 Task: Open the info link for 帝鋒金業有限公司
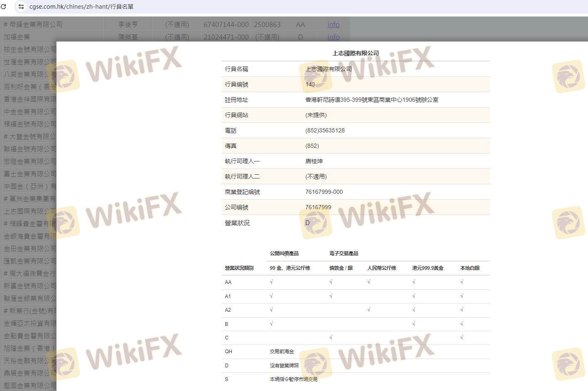pos(333,24)
